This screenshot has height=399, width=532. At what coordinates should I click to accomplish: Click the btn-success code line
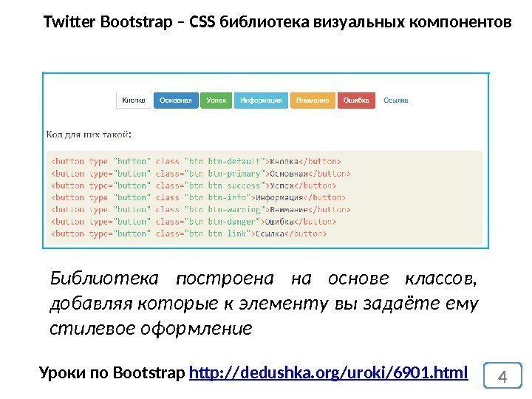click(x=194, y=185)
